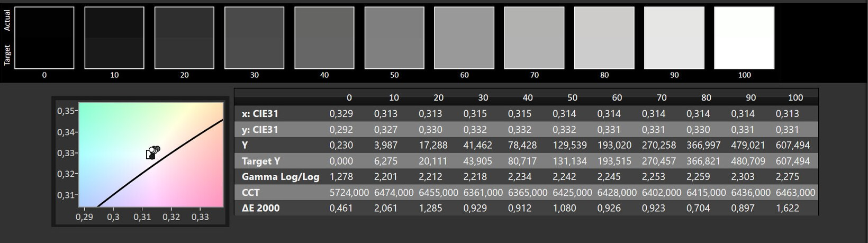Select the 'Gamma Log/Log' row label
This screenshot has width=868, height=243.
pos(281,177)
